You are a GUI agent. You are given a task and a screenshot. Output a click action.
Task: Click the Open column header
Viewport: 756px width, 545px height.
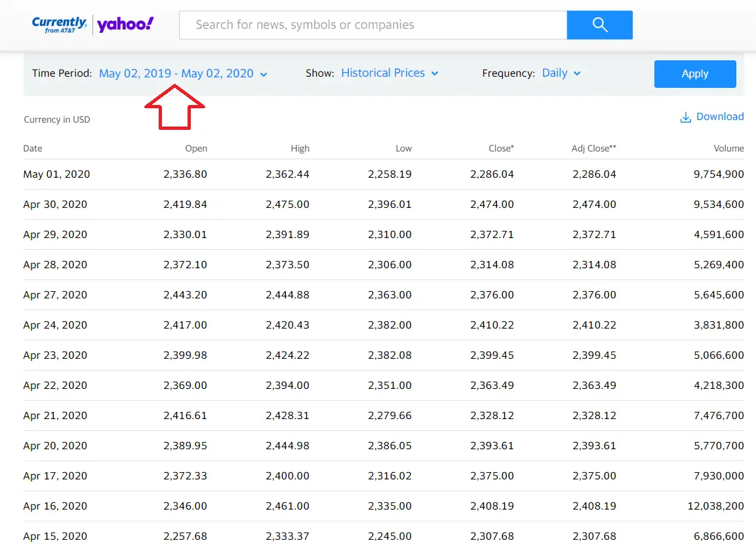[196, 148]
